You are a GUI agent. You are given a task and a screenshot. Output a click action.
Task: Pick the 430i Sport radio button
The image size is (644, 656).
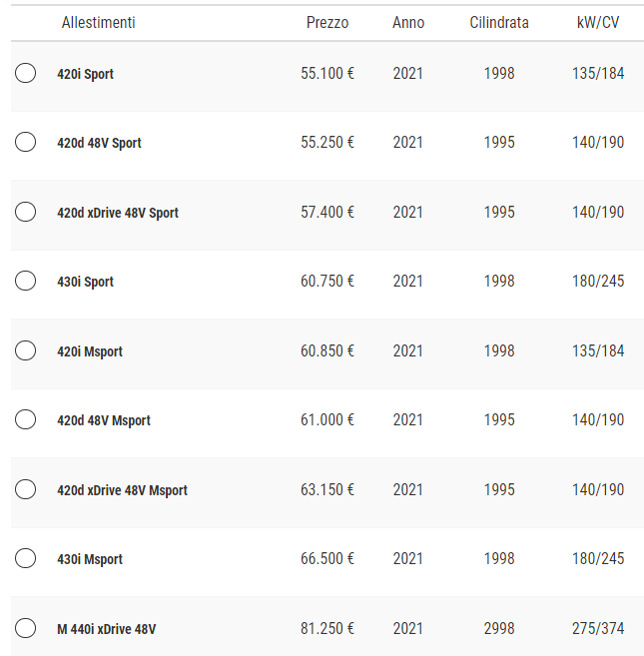click(x=26, y=281)
